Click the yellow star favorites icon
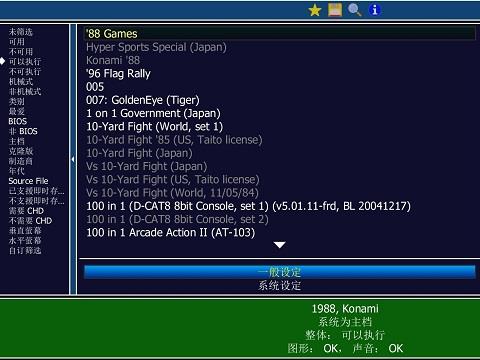Viewport: 480px width, 360px height. pos(315,10)
